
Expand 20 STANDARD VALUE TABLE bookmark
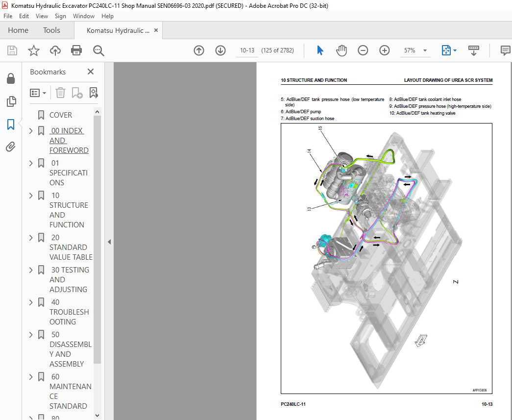(31, 238)
